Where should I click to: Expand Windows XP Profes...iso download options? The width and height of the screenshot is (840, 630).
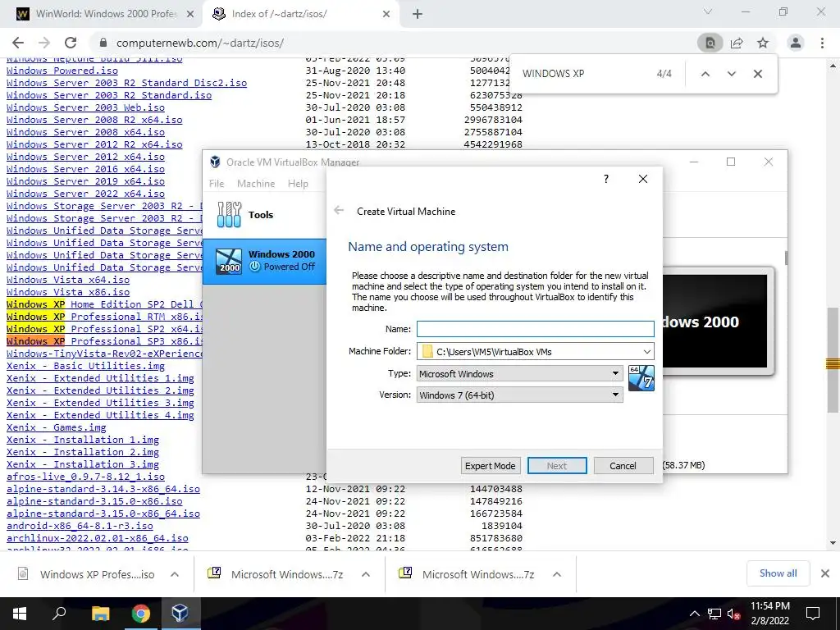click(x=175, y=574)
